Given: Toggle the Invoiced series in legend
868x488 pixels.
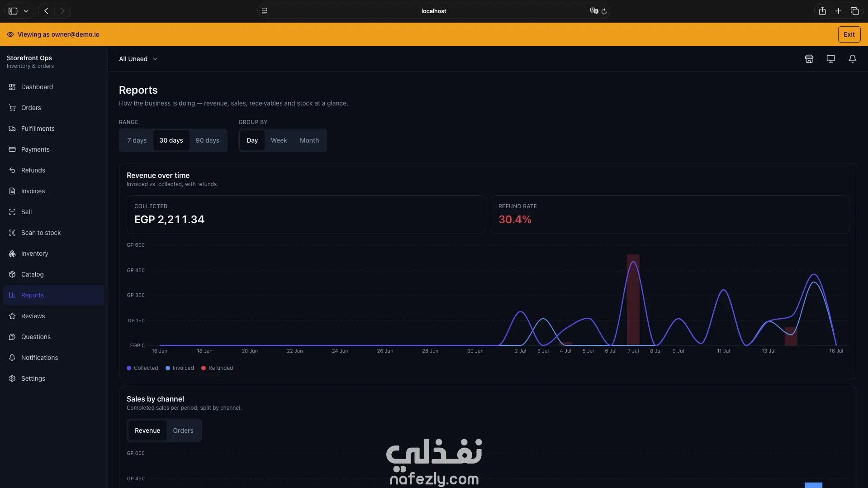Looking at the screenshot, I should click(x=180, y=368).
